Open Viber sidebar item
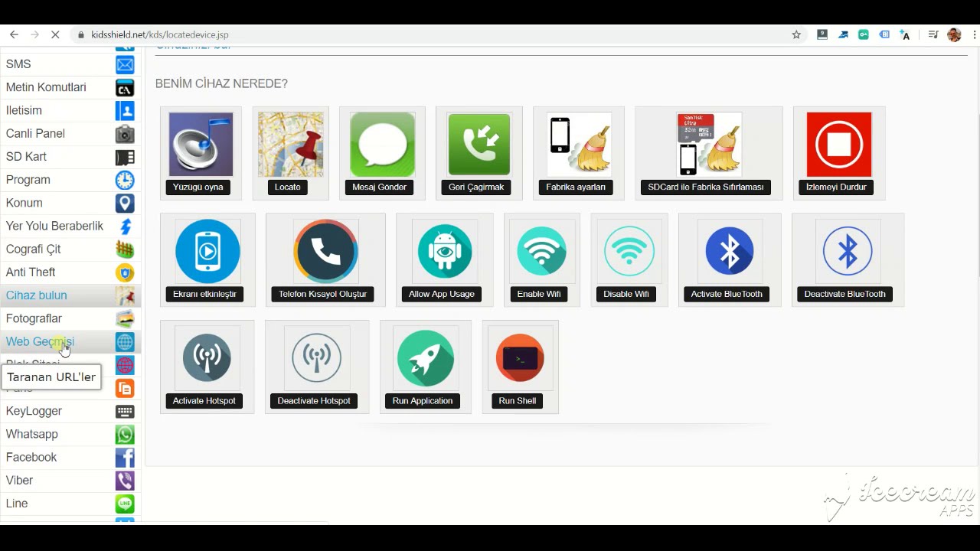This screenshot has width=980, height=551. tap(70, 480)
